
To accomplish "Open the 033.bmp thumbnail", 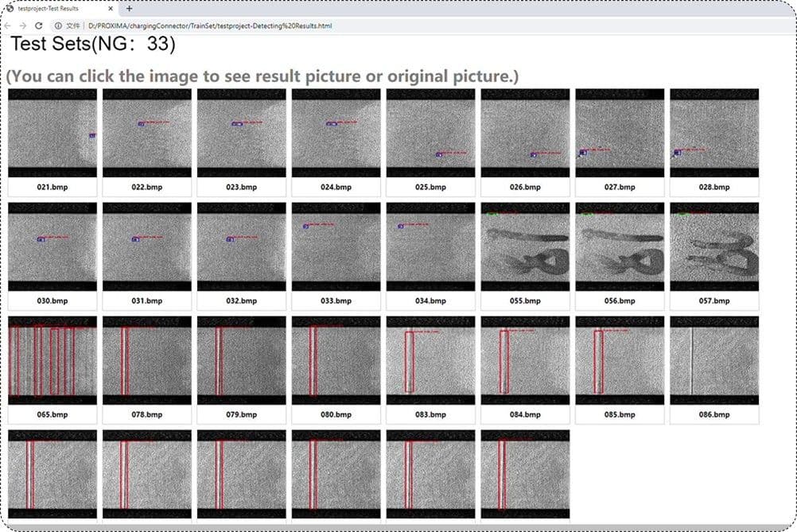I will (x=336, y=247).
